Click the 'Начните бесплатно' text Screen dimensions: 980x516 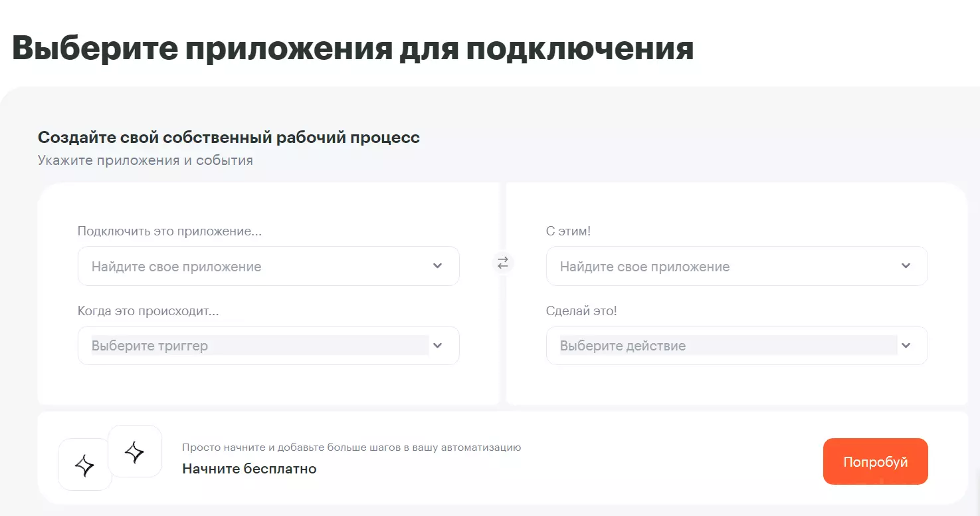[249, 469]
